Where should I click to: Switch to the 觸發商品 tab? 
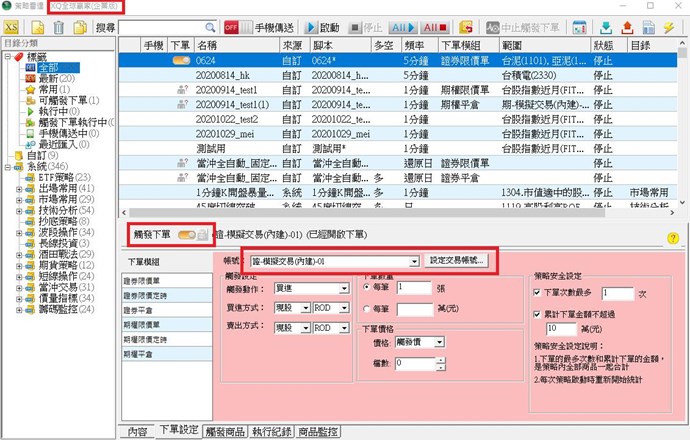coord(224,431)
